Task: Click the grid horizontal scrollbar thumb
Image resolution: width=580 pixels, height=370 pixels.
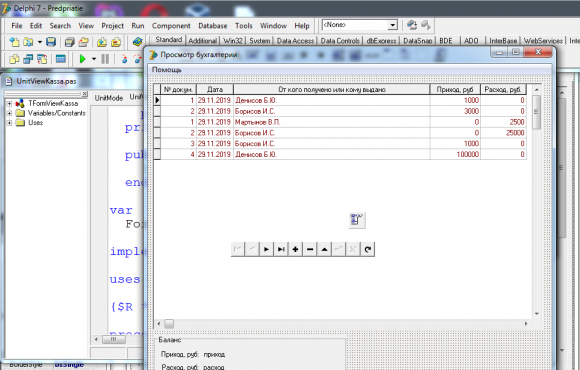Action: (x=169, y=324)
